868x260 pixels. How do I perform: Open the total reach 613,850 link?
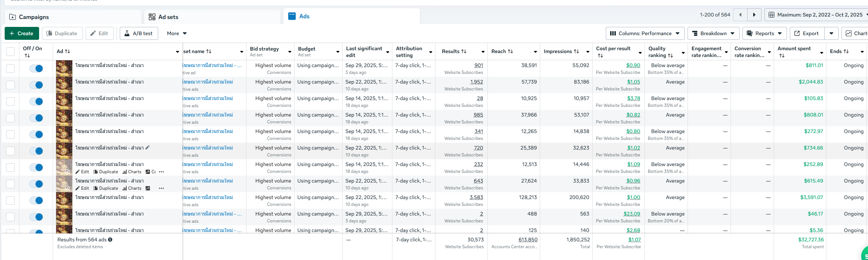click(528, 240)
